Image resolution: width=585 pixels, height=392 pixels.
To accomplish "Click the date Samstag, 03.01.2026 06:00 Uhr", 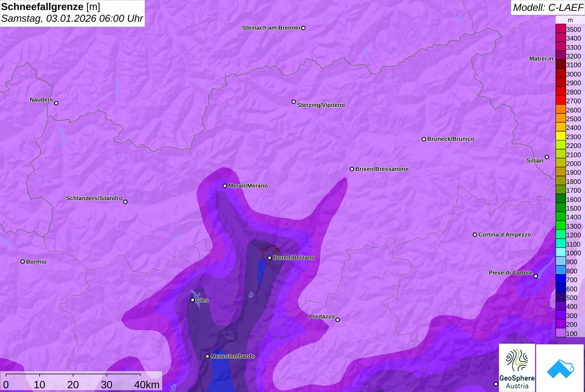I will coord(72,18).
